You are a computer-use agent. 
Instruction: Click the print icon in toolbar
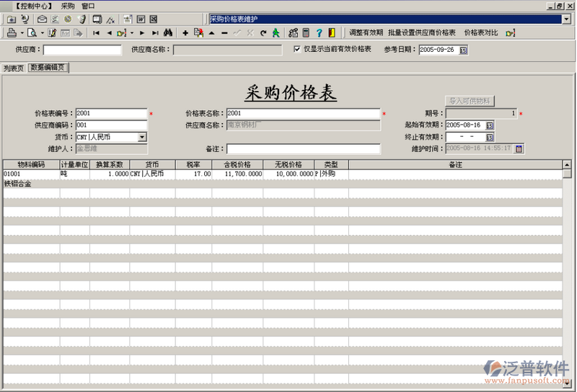(x=12, y=33)
